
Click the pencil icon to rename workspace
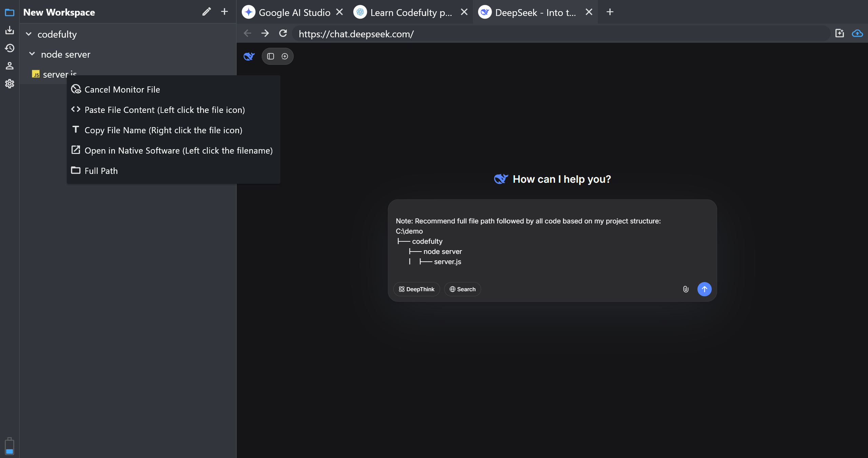[x=206, y=12]
